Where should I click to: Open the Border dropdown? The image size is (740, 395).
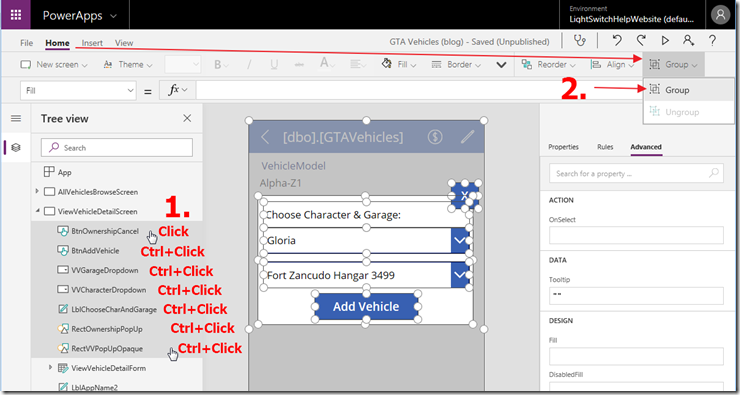click(456, 65)
